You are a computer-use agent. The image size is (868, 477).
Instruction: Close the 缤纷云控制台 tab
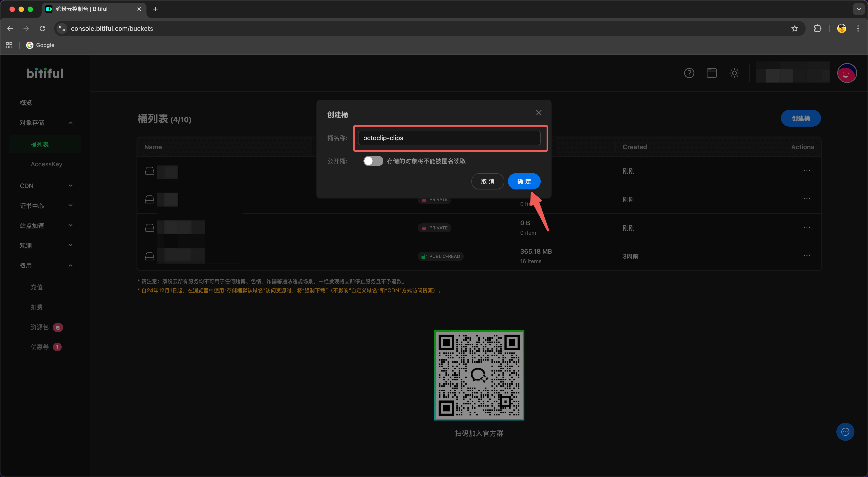coord(139,9)
